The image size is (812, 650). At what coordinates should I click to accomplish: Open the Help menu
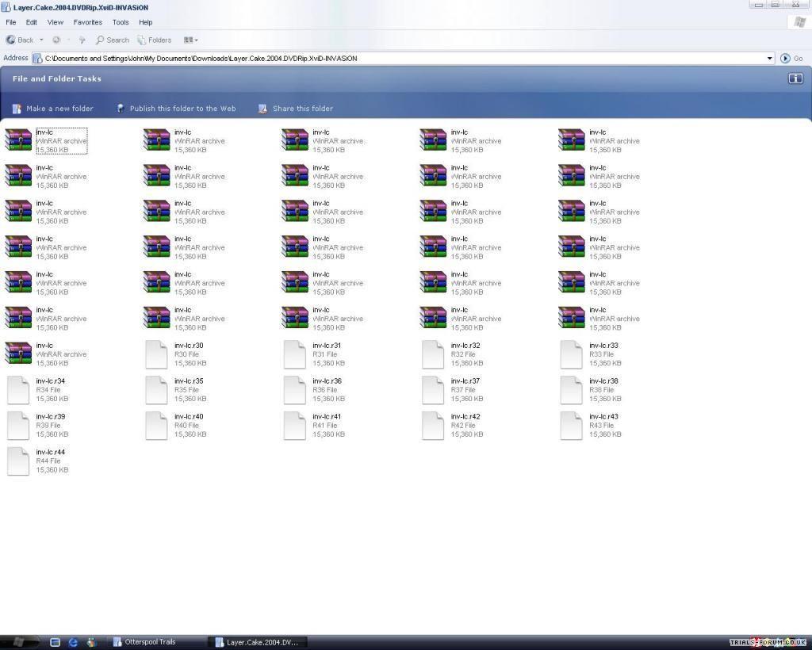(146, 22)
